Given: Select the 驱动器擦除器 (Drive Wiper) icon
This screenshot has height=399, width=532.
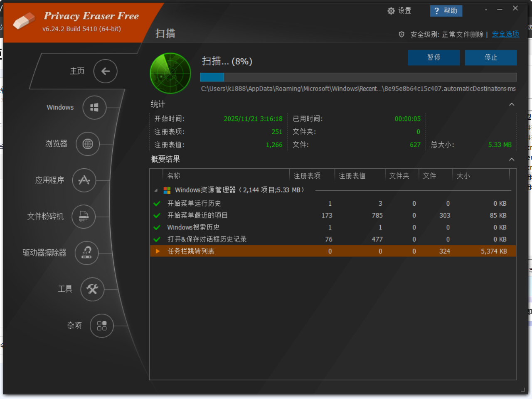Looking at the screenshot, I should (86, 253).
